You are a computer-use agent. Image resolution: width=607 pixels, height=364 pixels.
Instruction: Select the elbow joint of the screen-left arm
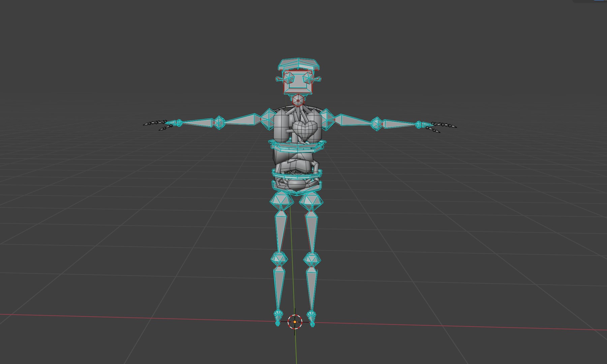point(219,122)
